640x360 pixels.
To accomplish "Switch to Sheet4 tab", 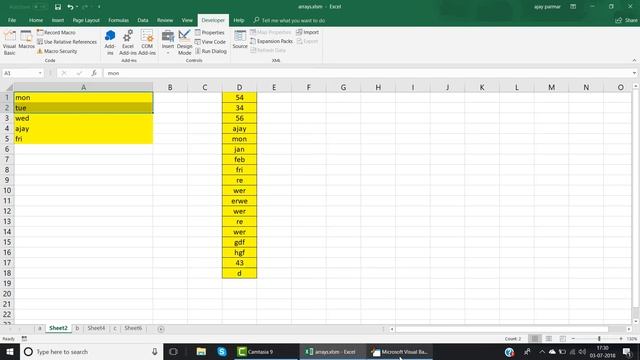I will click(96, 328).
